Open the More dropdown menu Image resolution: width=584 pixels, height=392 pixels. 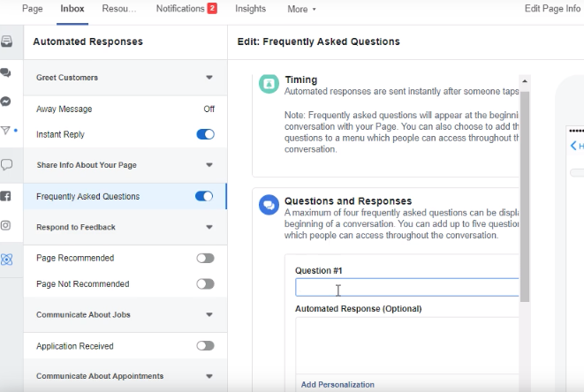coord(301,9)
